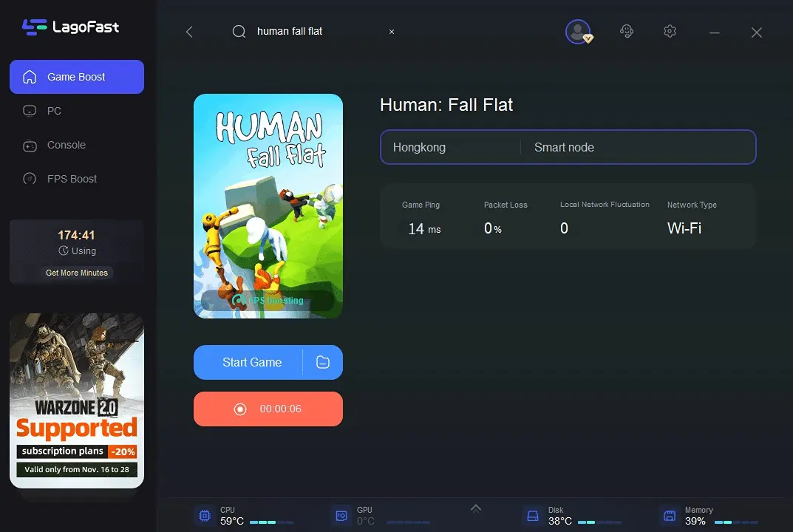The image size is (793, 532).
Task: Open the Warzone 2.0 Supported promotion banner
Action: tap(77, 401)
